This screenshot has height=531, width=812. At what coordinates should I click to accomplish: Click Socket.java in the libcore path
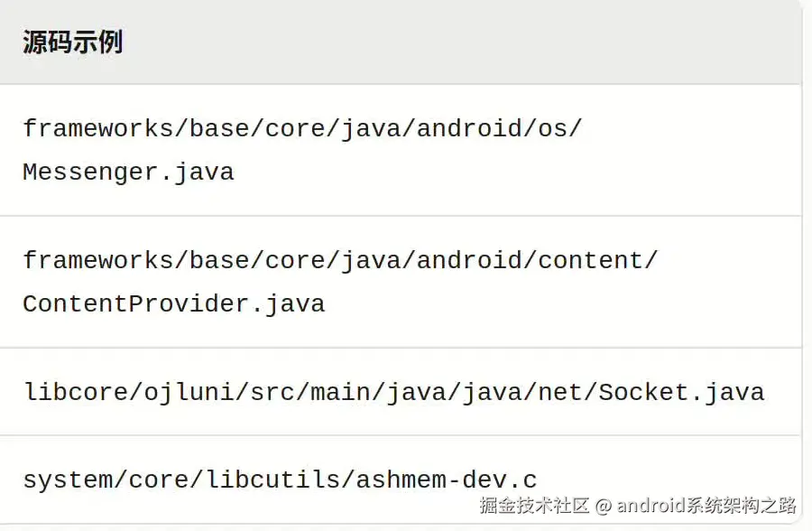coord(681,392)
